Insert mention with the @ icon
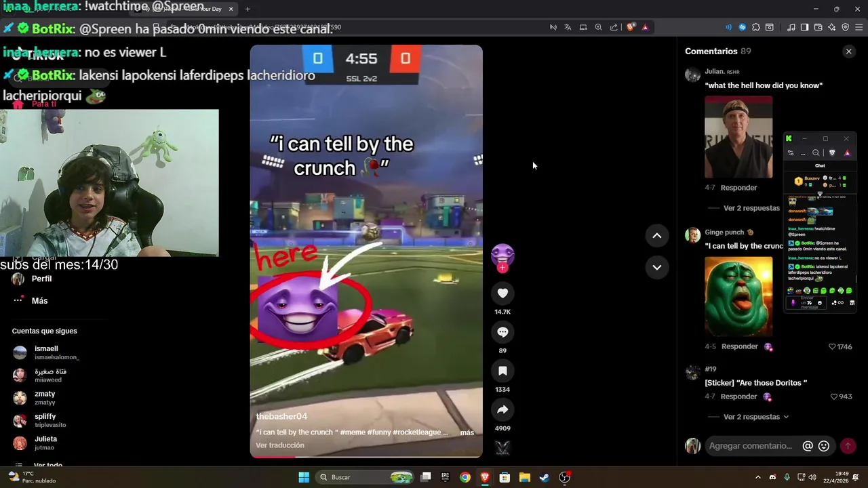 tap(808, 446)
